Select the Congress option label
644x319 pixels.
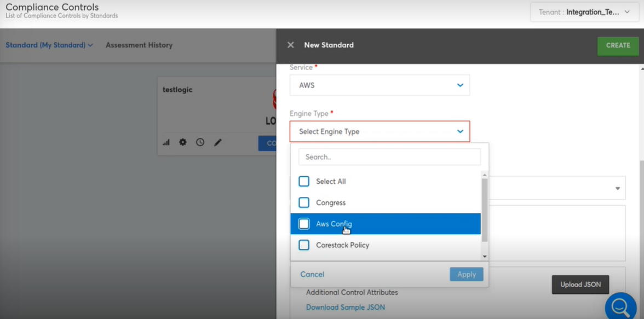click(x=331, y=202)
